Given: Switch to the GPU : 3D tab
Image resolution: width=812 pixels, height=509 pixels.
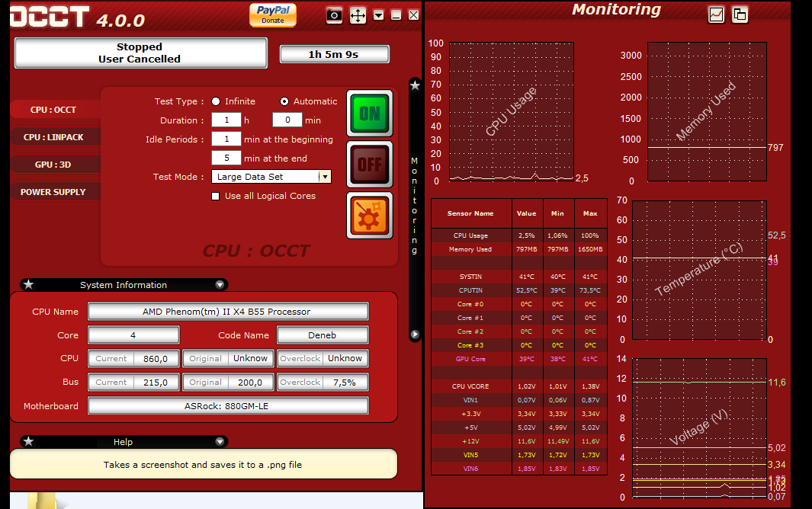Looking at the screenshot, I should pos(53,165).
